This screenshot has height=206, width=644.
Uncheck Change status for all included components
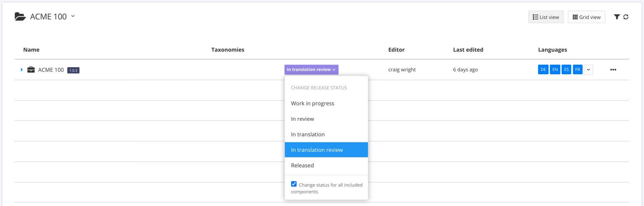[294, 184]
